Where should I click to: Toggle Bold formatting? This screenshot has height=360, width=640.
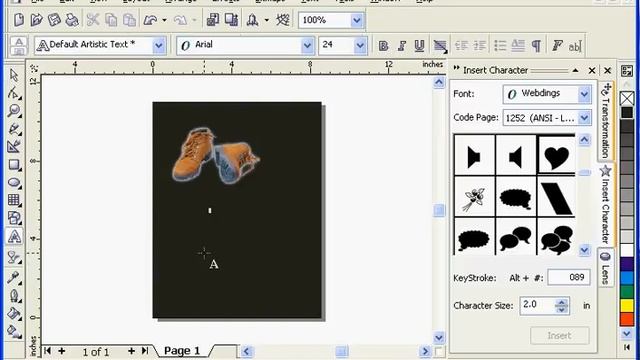coord(383,45)
